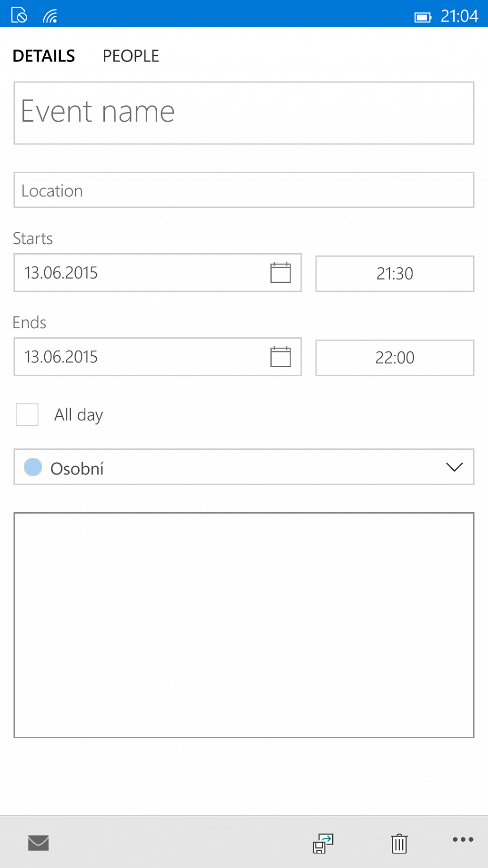Tap the mail envelope icon in bottom bar

coord(39,843)
